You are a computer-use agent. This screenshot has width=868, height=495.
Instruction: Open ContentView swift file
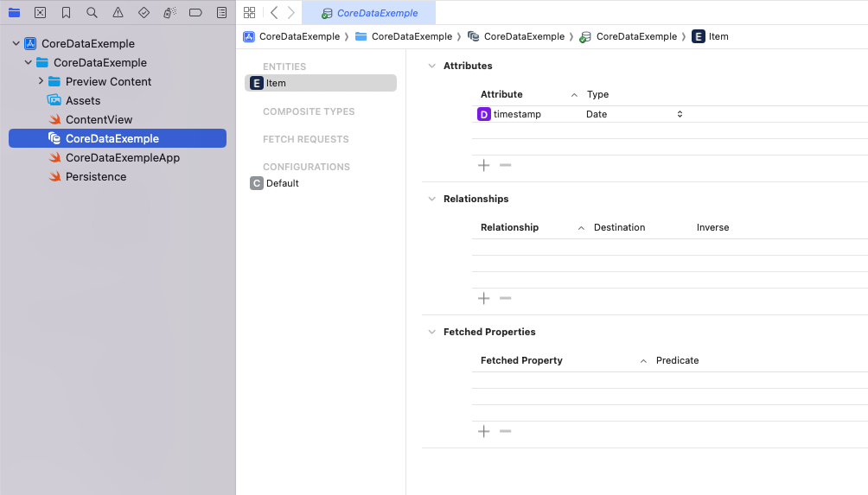[99, 119]
